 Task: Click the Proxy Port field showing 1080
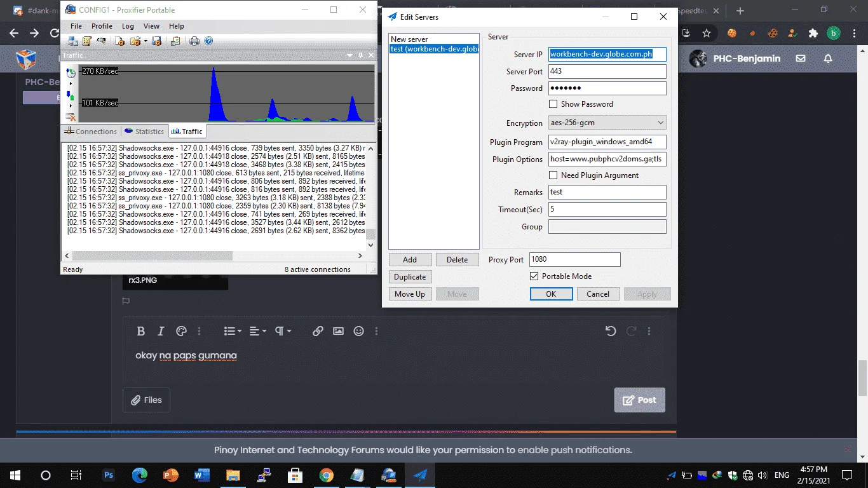click(x=574, y=259)
